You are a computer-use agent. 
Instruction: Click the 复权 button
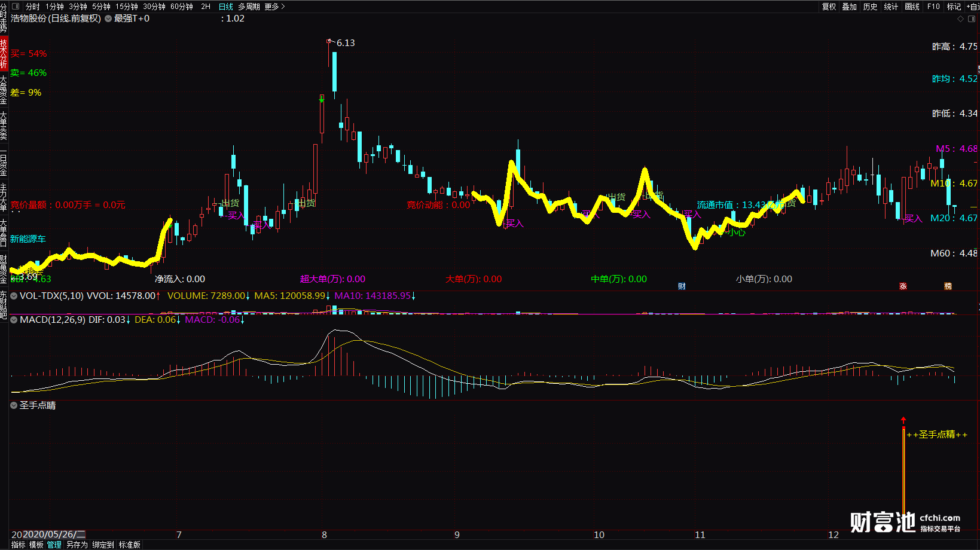[829, 7]
